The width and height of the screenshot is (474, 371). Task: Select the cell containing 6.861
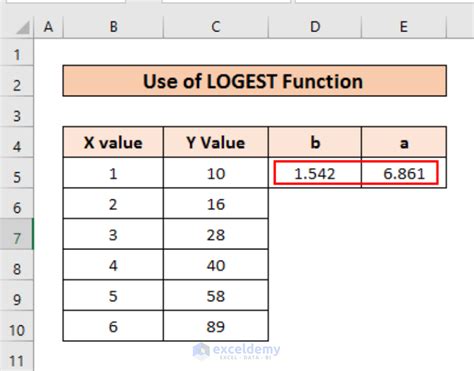[x=404, y=173]
